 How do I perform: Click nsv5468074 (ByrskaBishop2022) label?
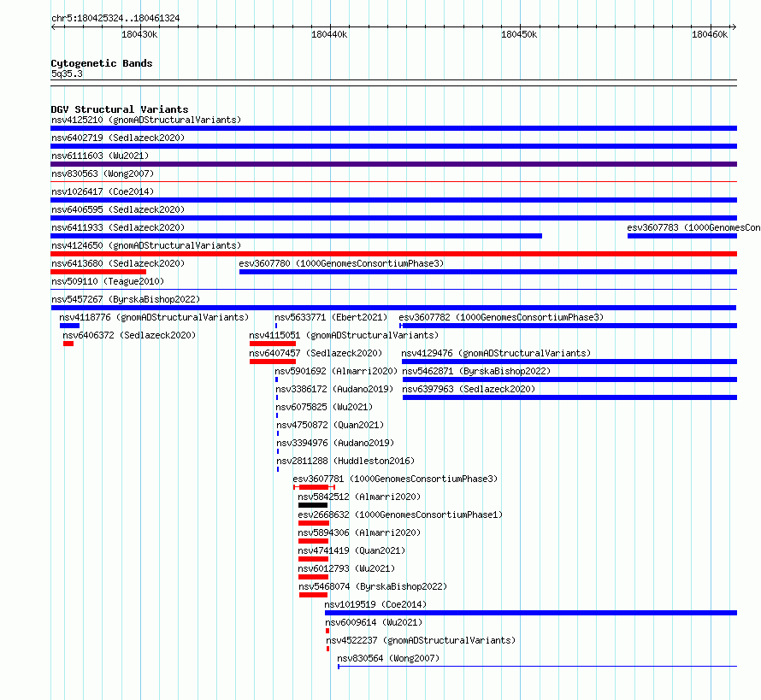373,586
